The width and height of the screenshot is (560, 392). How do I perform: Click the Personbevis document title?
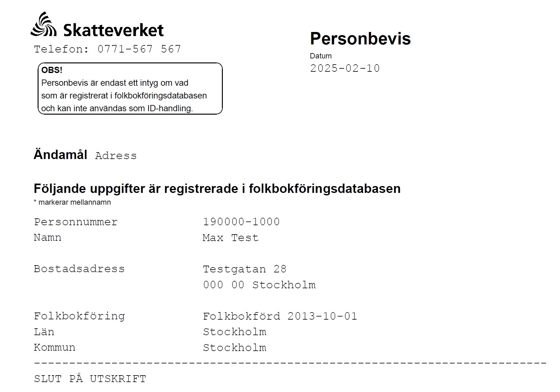(360, 39)
